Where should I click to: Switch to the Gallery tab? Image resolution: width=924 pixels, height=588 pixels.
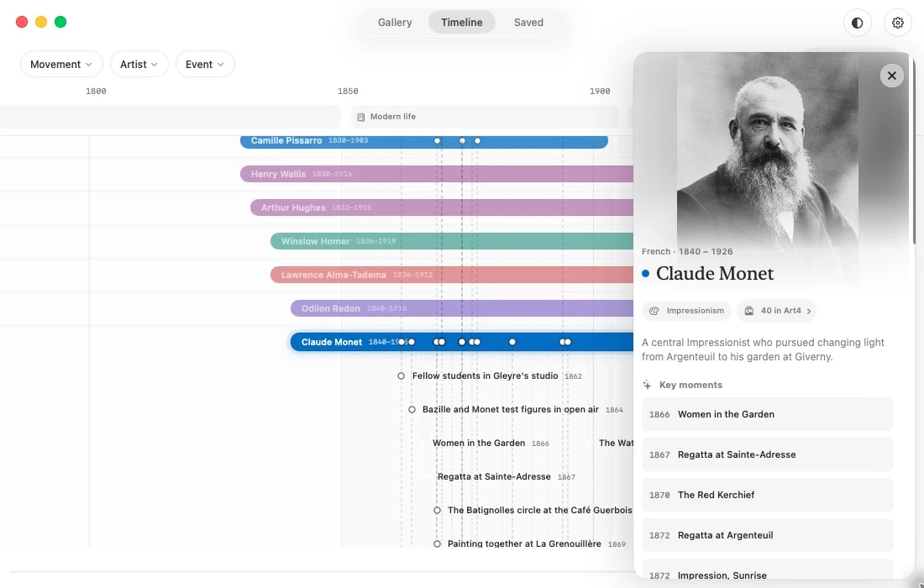pos(395,23)
